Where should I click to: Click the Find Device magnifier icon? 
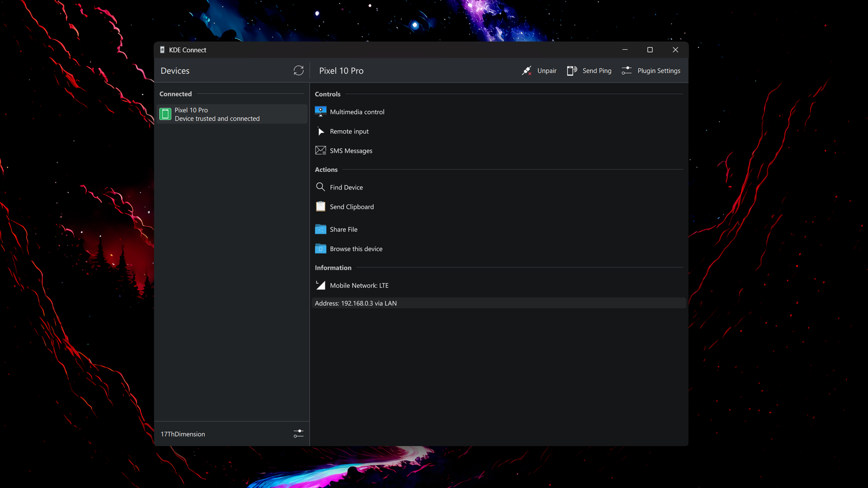coord(321,187)
